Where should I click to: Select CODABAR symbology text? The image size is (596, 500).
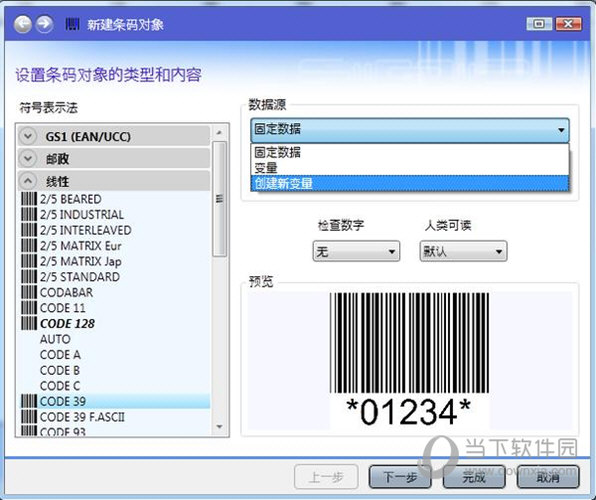[67, 293]
